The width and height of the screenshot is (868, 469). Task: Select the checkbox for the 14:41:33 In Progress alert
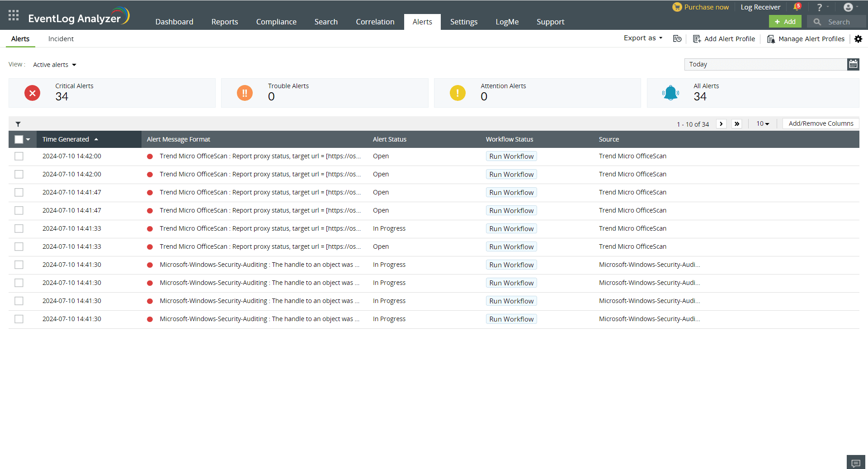click(19, 228)
